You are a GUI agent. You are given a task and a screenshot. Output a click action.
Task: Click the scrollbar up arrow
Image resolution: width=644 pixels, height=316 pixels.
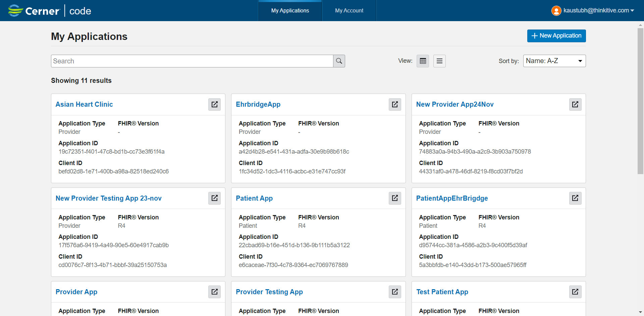[640, 24]
